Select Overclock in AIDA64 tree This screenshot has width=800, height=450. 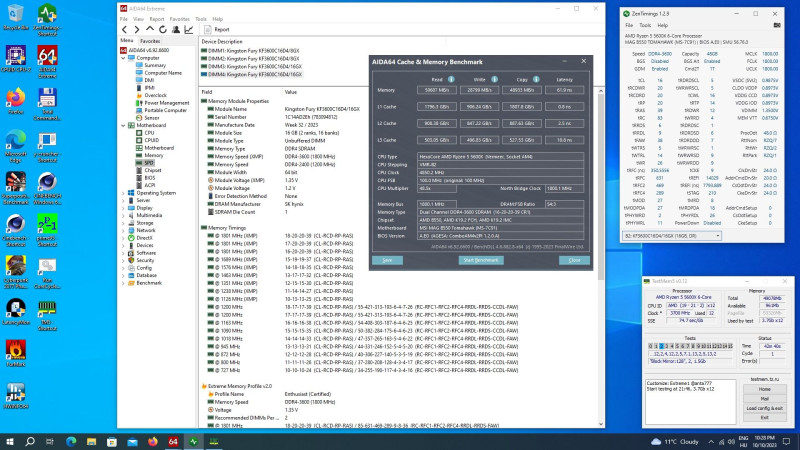pos(155,95)
